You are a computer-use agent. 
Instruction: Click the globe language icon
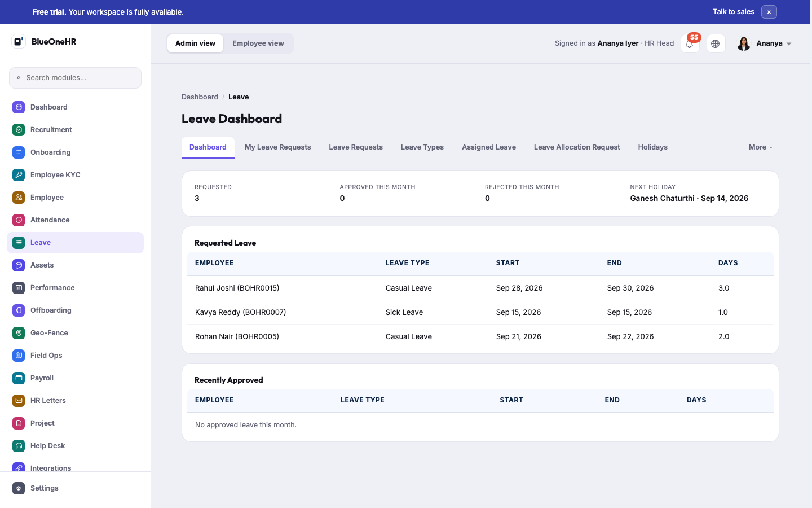point(716,43)
